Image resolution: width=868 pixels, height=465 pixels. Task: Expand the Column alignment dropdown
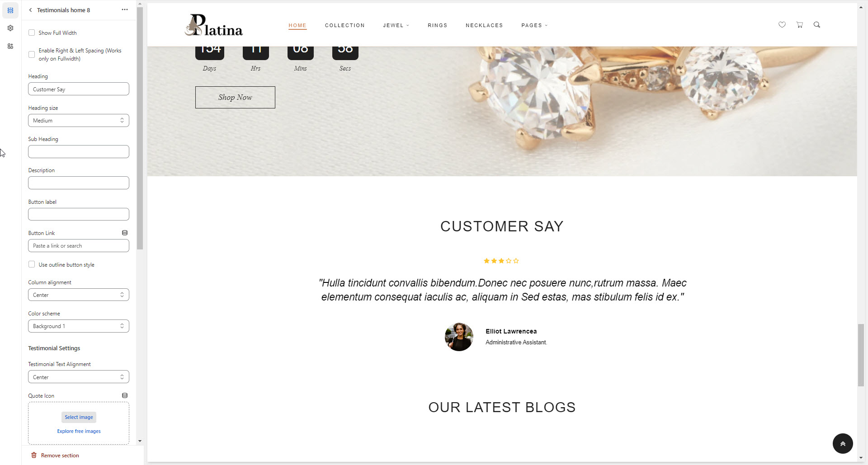tap(79, 295)
